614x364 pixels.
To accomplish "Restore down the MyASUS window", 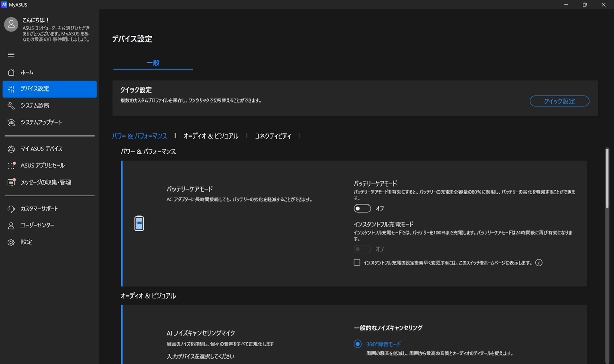I will point(585,4).
